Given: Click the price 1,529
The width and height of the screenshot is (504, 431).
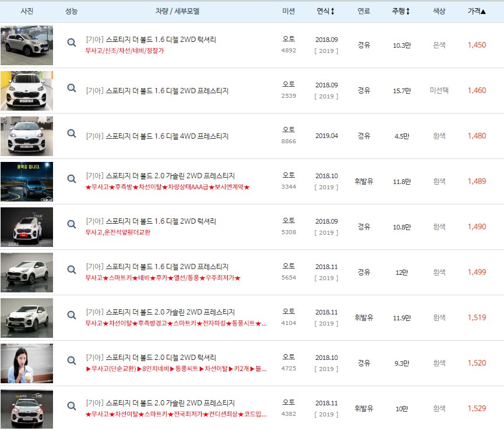Looking at the screenshot, I should tap(477, 408).
